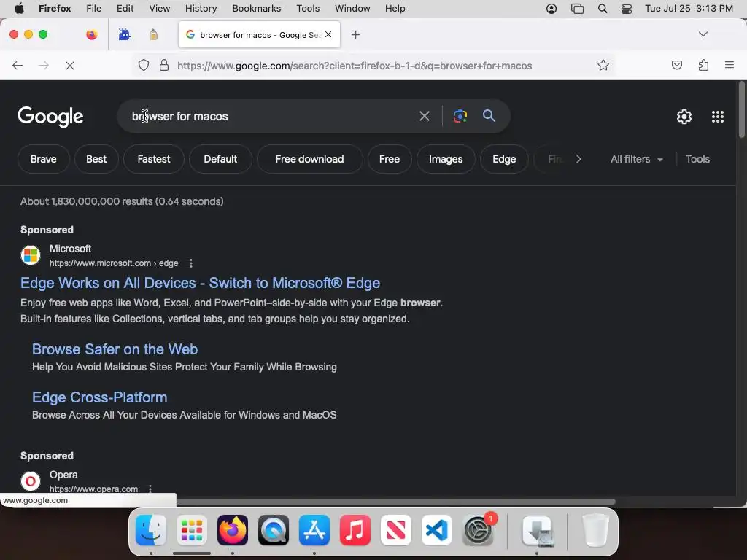Select the pinned Firefox tab
Image resolution: width=747 pixels, height=560 pixels.
click(91, 34)
